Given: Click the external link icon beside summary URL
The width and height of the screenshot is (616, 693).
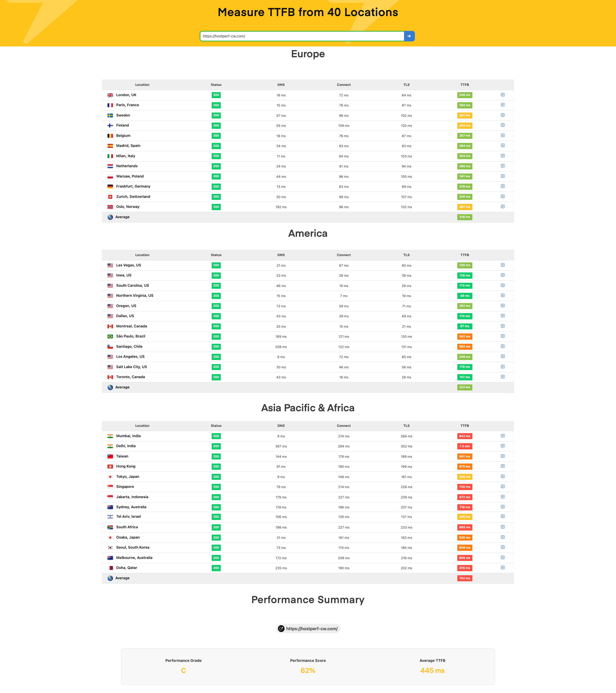Looking at the screenshot, I should click(x=281, y=628).
